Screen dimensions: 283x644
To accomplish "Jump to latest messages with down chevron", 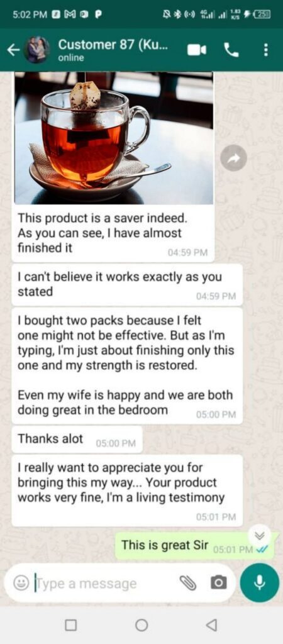I will click(x=259, y=535).
